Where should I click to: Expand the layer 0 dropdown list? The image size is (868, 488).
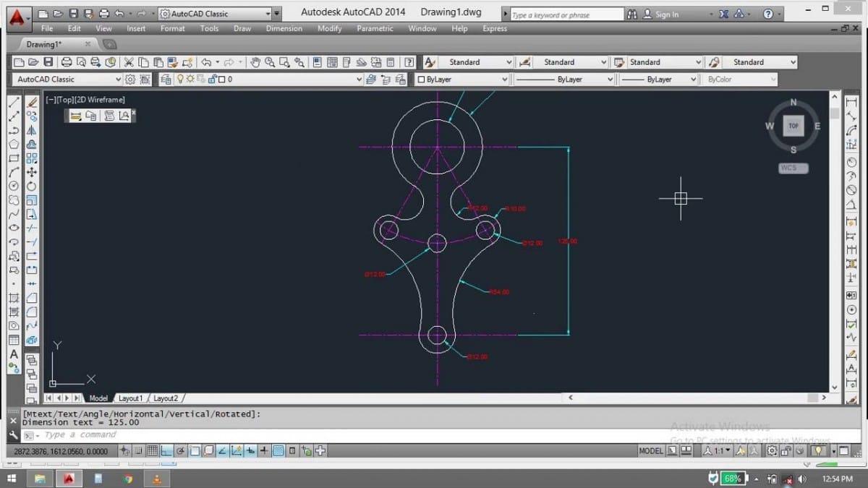pyautogui.click(x=359, y=80)
